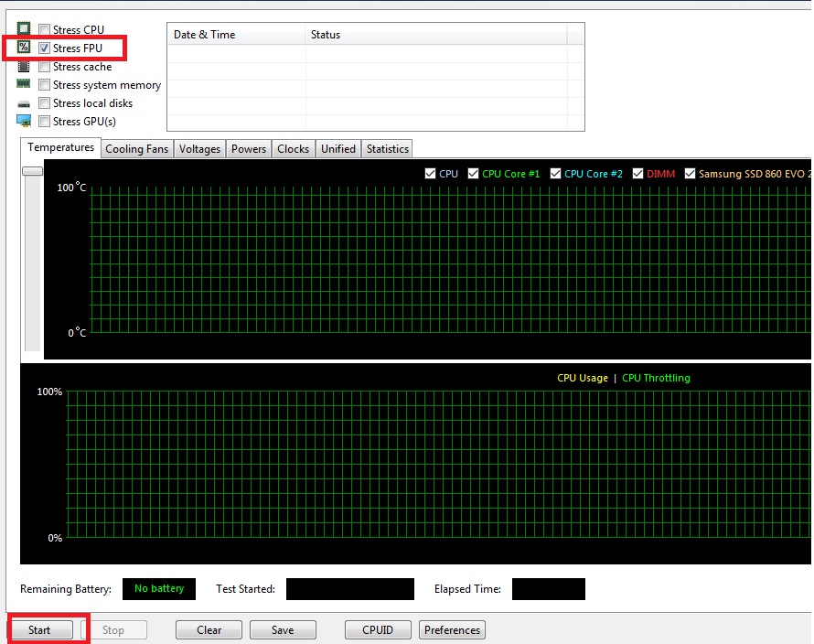Image resolution: width=814 pixels, height=644 pixels.
Task: Click the monitor icon beside Stress GPU(s)
Action: pos(24,121)
